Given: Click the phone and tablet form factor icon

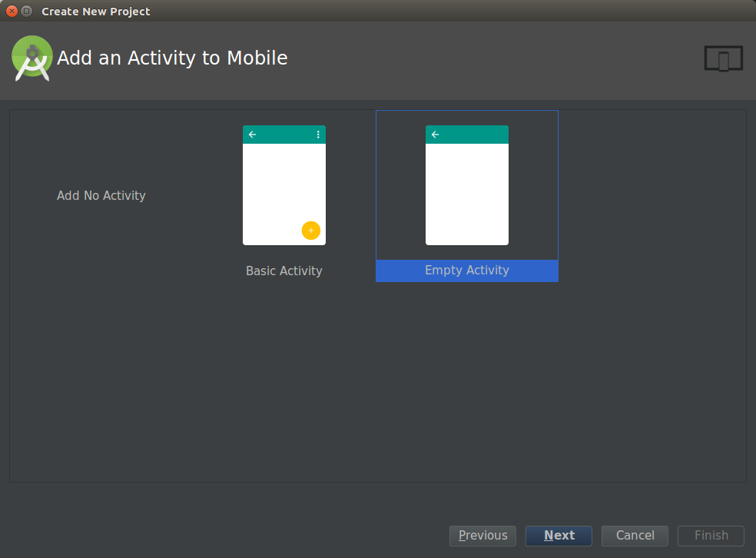Looking at the screenshot, I should pos(723,59).
